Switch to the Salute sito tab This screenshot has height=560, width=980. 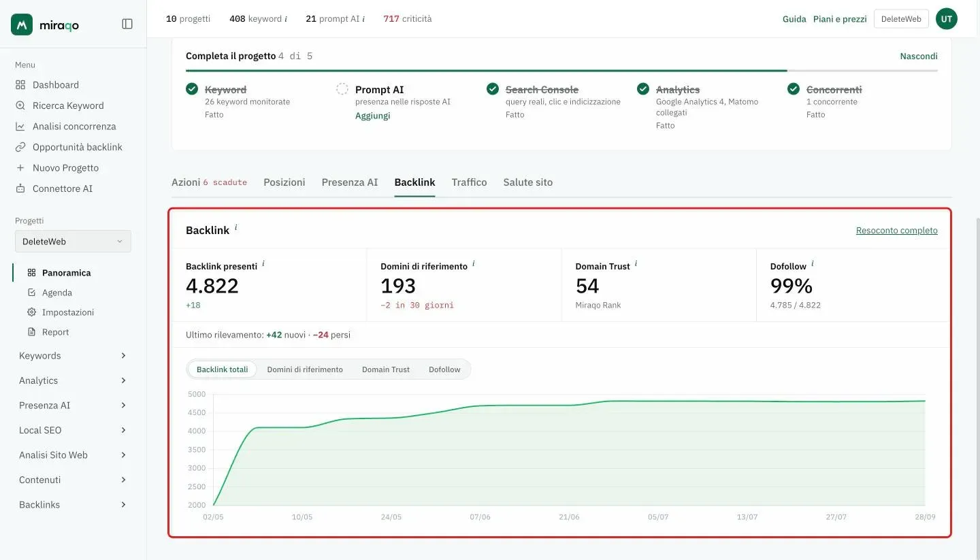coord(528,182)
